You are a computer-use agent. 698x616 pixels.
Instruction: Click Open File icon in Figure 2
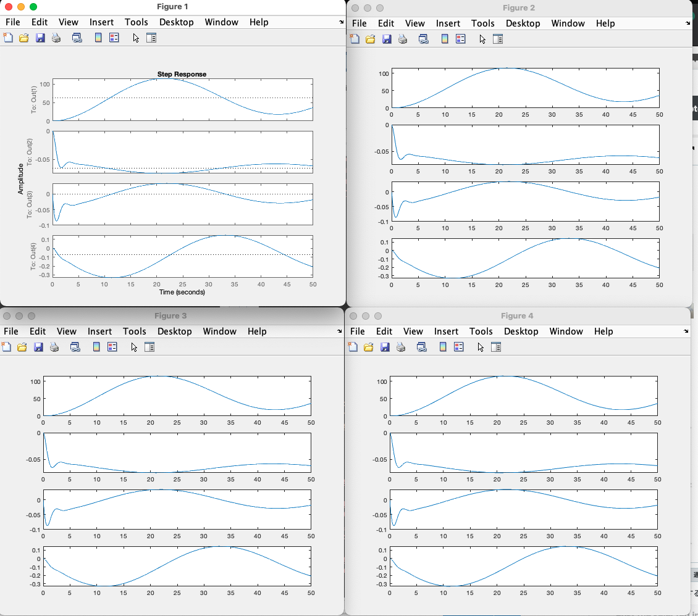click(x=371, y=39)
